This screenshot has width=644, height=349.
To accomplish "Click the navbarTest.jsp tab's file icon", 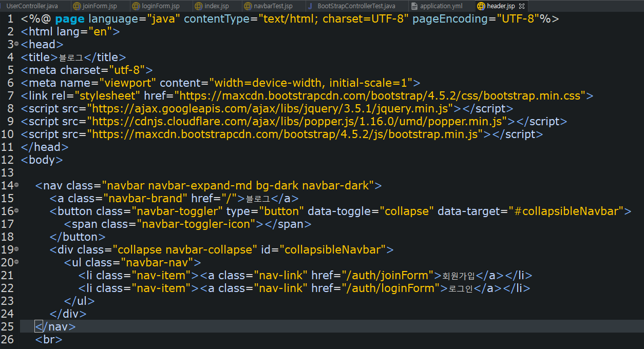I will click(249, 6).
